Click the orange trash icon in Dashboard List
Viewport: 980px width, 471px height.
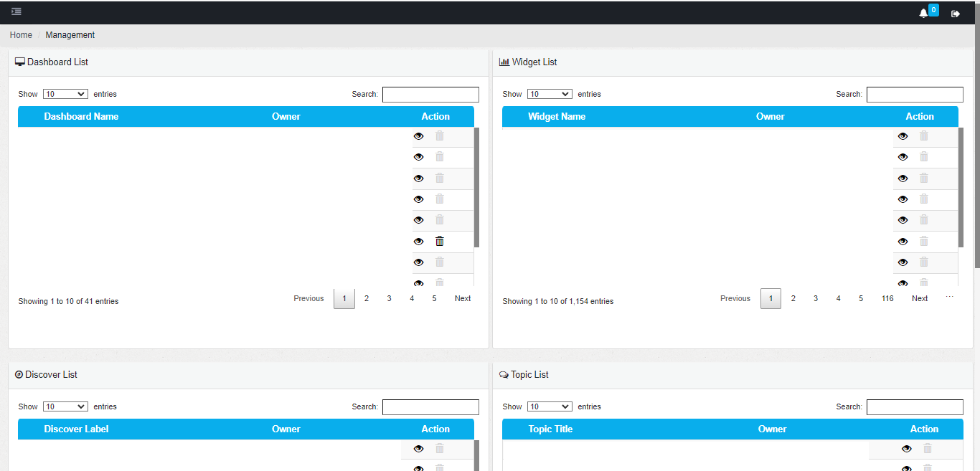[440, 241]
